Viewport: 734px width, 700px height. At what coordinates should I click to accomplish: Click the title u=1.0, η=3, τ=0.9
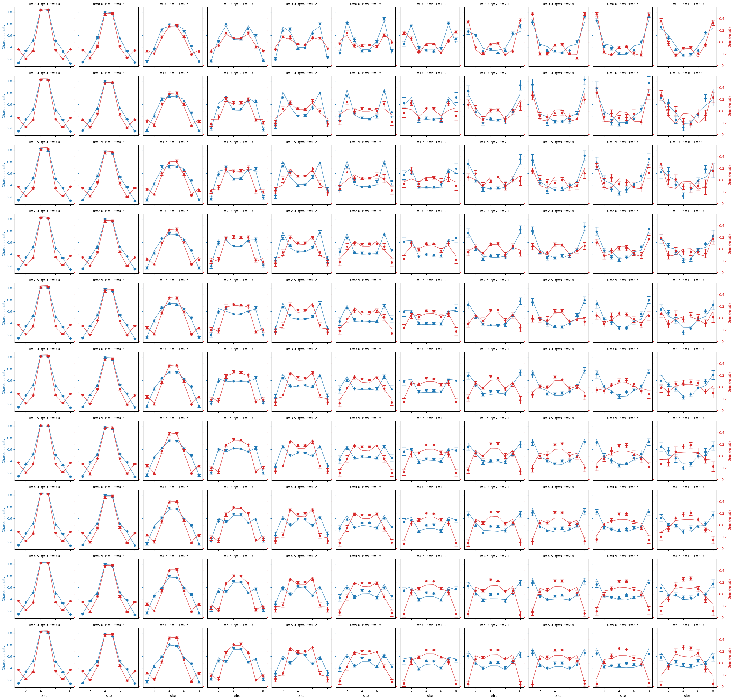point(237,73)
